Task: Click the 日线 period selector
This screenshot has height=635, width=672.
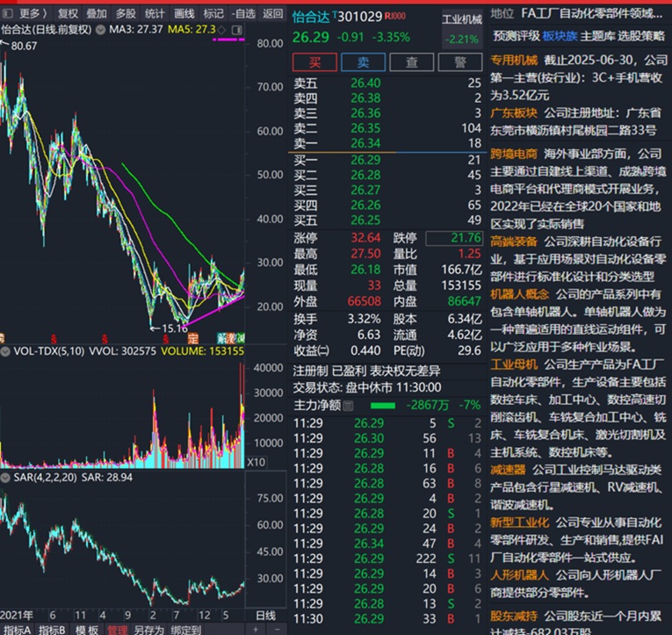Action: 265,616
